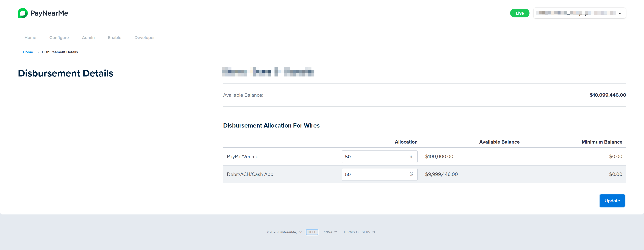Click the PayNearMe brand name text
The image size is (644, 250).
click(x=49, y=13)
